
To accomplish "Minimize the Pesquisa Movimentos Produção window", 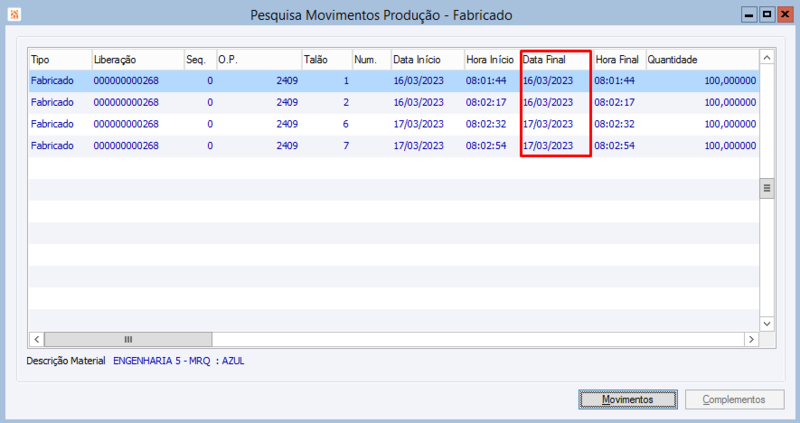I will click(749, 14).
